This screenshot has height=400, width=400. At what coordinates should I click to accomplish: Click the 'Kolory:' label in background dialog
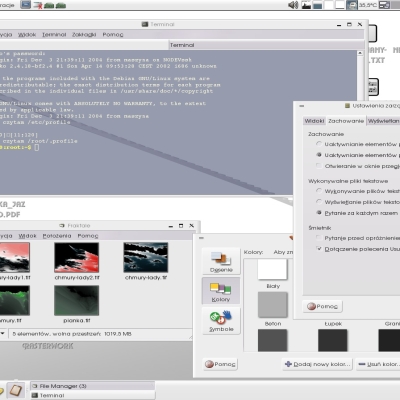click(253, 252)
